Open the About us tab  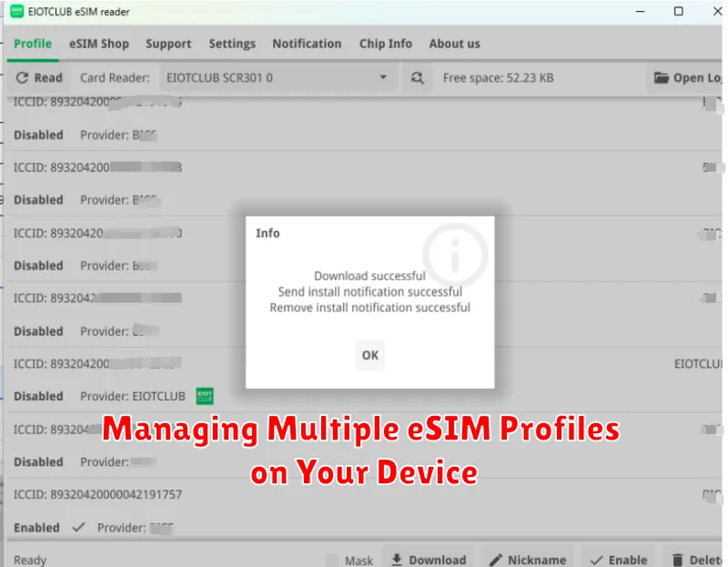point(454,44)
